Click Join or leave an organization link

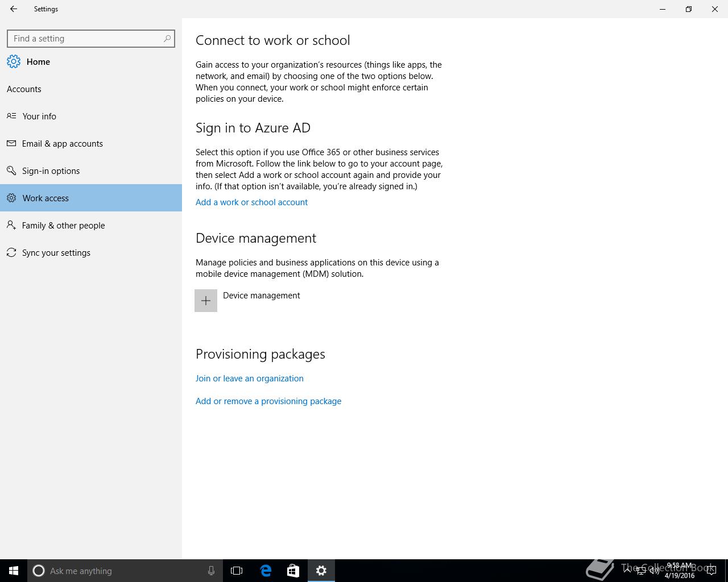coord(249,379)
